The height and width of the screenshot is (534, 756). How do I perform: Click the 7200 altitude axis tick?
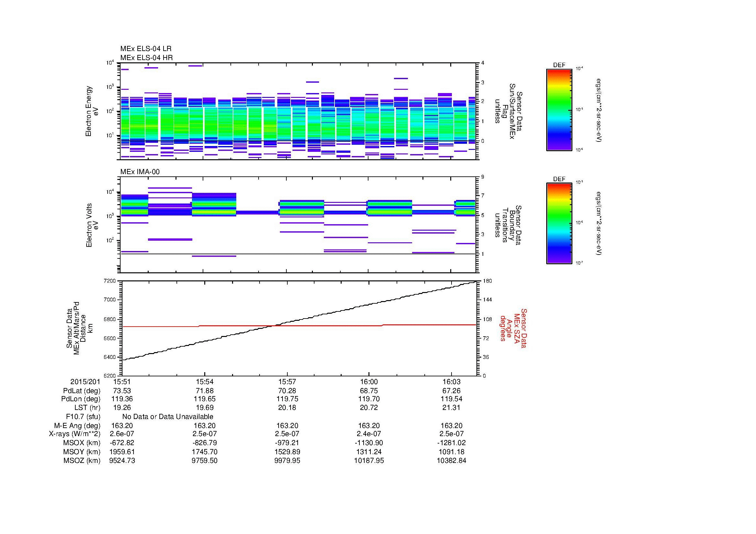point(110,281)
